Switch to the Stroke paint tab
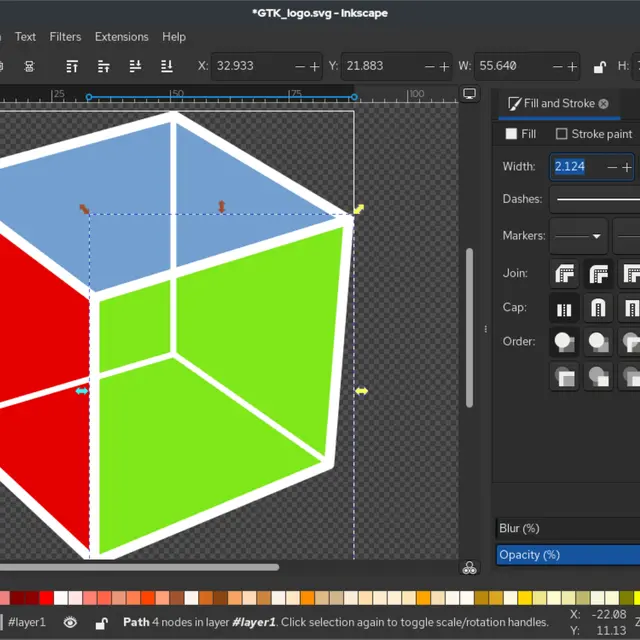The width and height of the screenshot is (640, 640). tap(593, 133)
